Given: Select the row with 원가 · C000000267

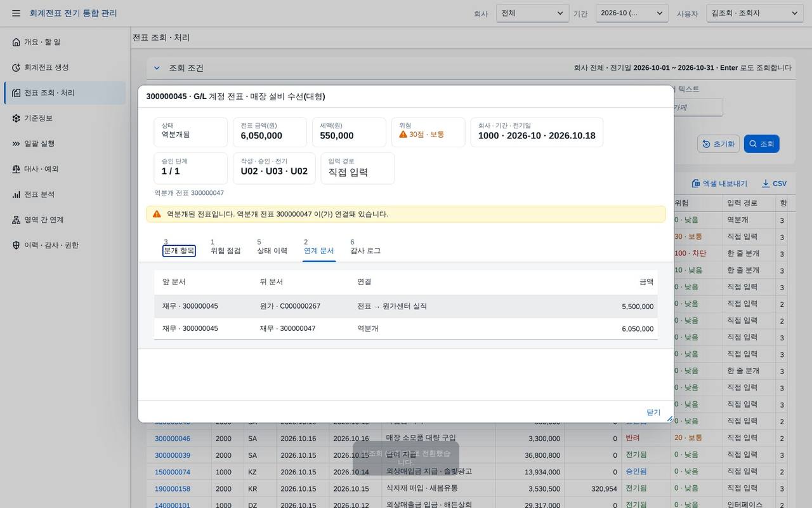Looking at the screenshot, I should [x=406, y=306].
